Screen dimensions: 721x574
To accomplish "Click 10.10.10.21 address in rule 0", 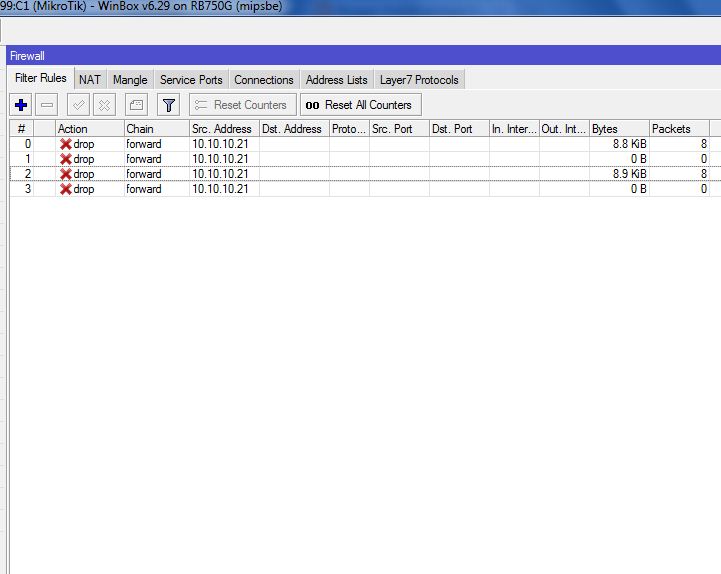I will click(x=220, y=144).
